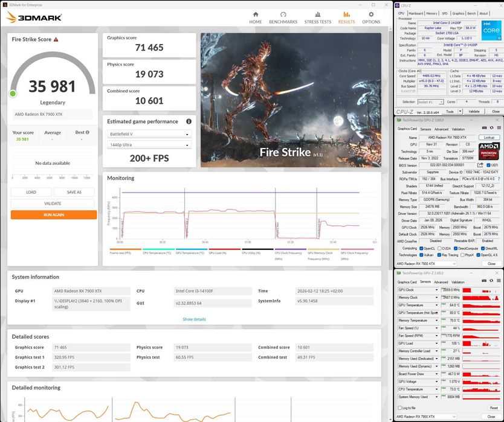This screenshot has height=422, width=504.
Task: Click the Show details link
Action: [194, 319]
